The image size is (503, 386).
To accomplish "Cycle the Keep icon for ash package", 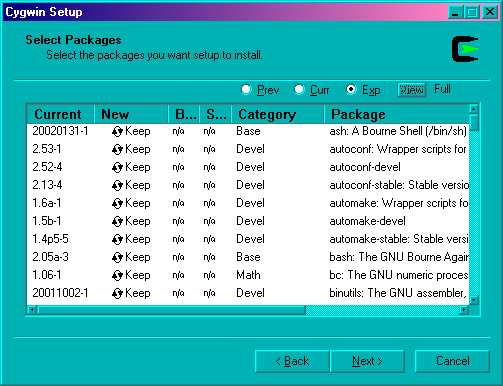I will click(x=117, y=132).
